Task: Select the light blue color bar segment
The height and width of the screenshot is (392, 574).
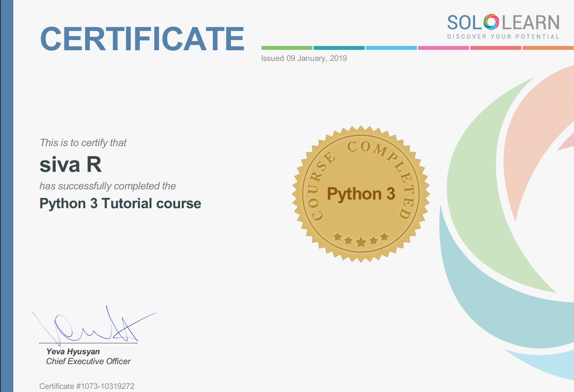Action: tap(391, 48)
